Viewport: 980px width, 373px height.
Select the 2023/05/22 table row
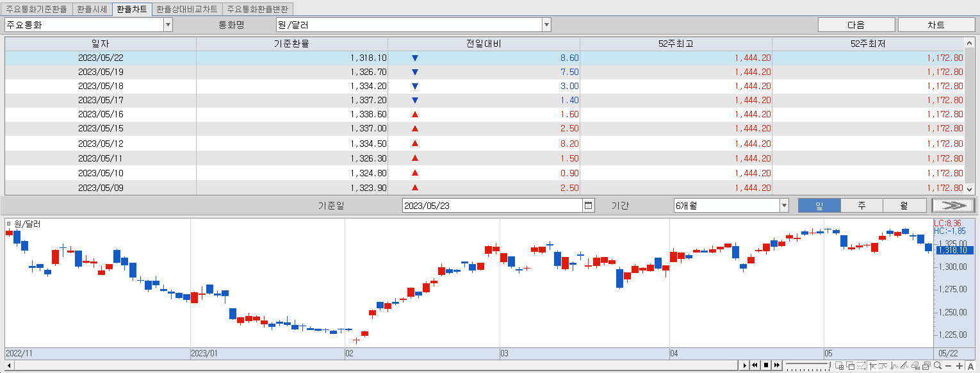(484, 58)
